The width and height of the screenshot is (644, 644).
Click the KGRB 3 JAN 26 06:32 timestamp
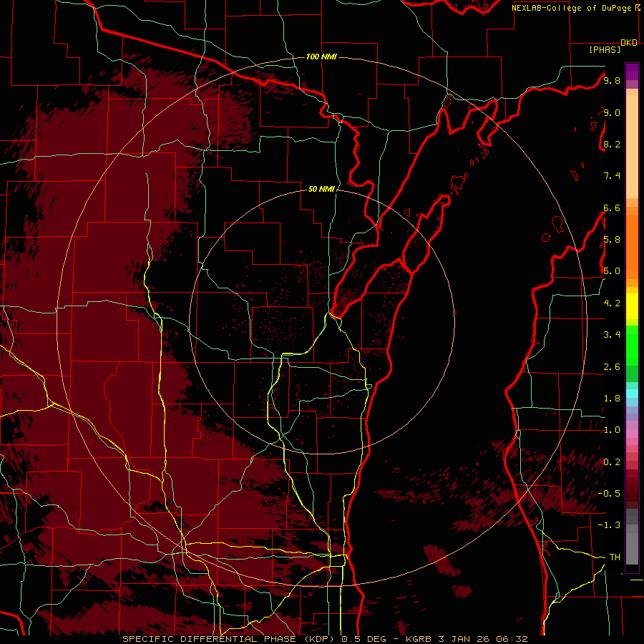pyautogui.click(x=467, y=639)
